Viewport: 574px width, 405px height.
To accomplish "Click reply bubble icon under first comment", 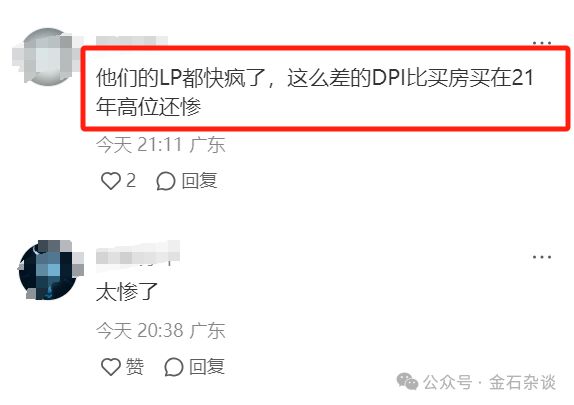I will click(x=165, y=181).
